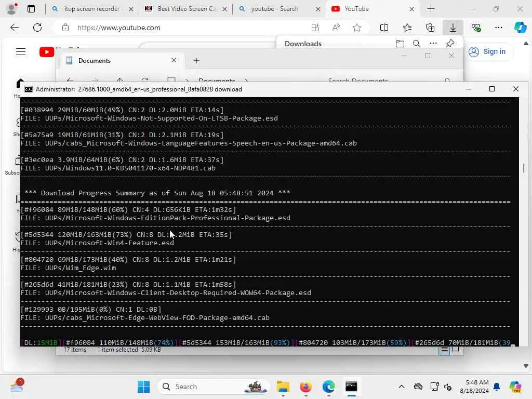Launch Firefox from the taskbar

(305, 387)
